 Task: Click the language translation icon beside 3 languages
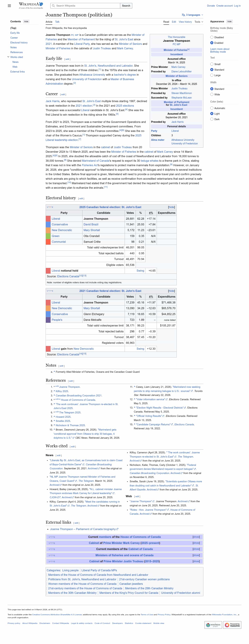point(183,15)
